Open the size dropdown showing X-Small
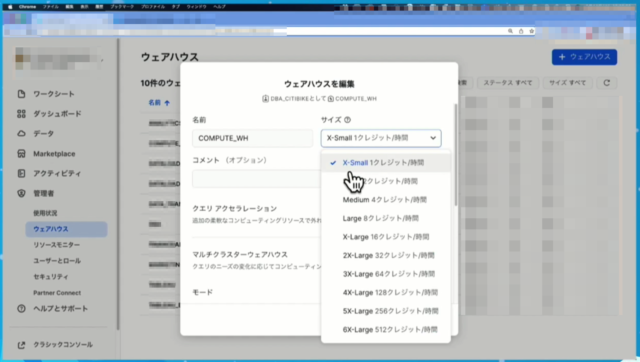 tap(381, 138)
